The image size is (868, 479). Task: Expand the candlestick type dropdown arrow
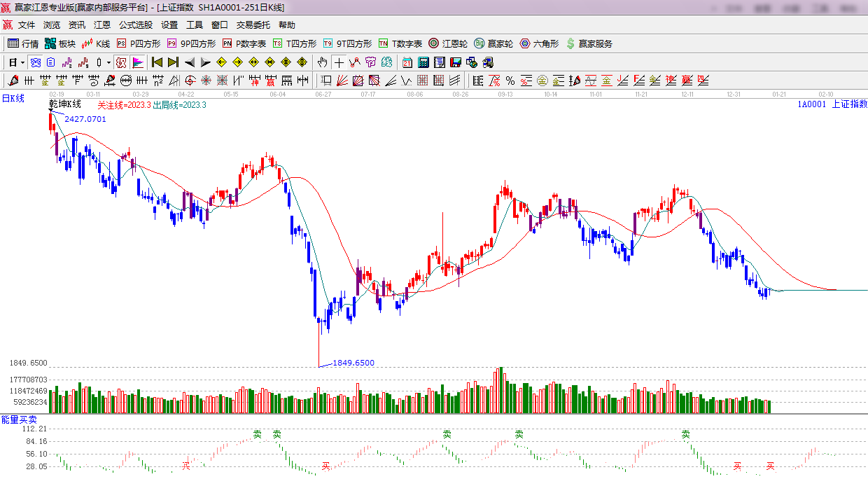[108, 62]
